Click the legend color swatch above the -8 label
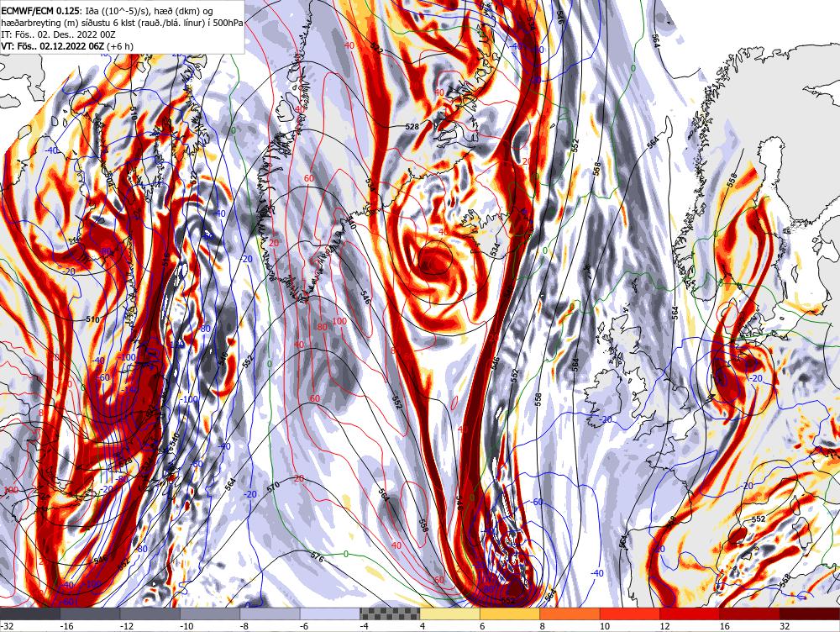The image size is (840, 632). pos(270,614)
